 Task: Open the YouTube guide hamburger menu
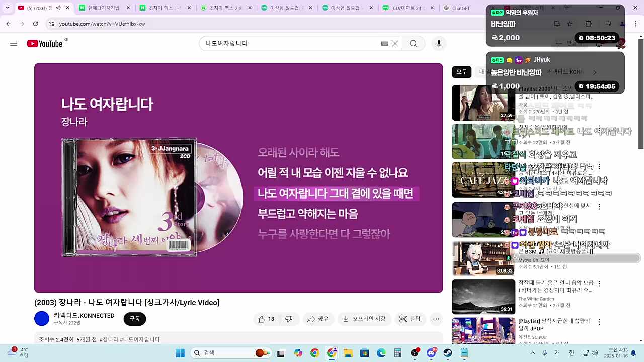pos(14,43)
